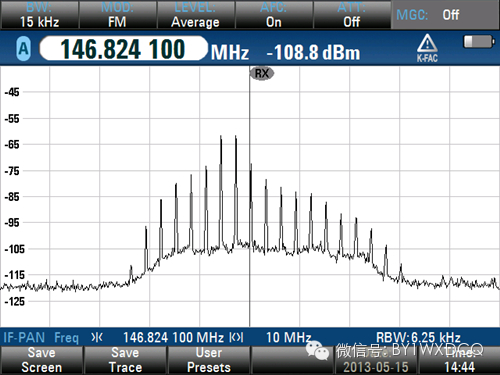Click the RX marker label on spectrum

click(x=262, y=73)
